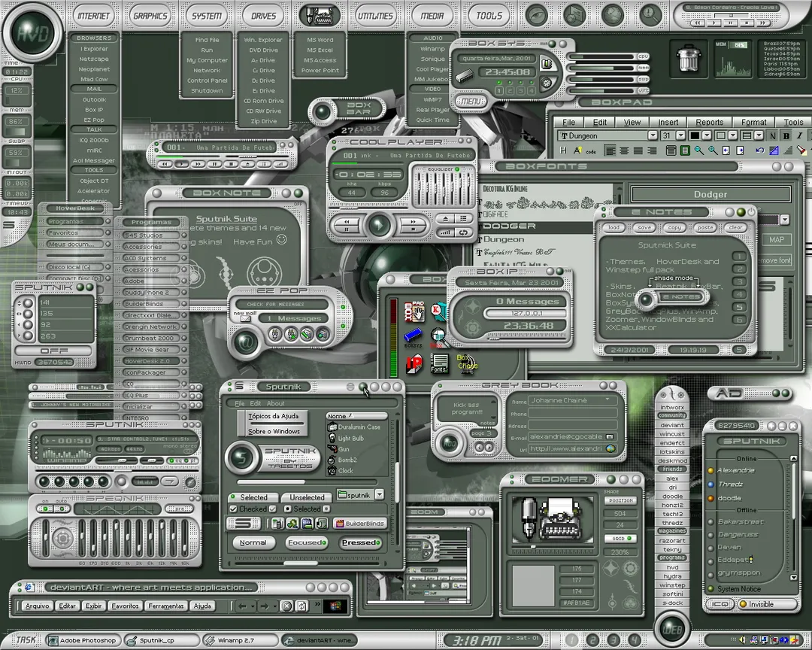The height and width of the screenshot is (650, 812).
Task: Toggle the eq button in Sputnik Winamp player
Action: pyautogui.click(x=175, y=461)
